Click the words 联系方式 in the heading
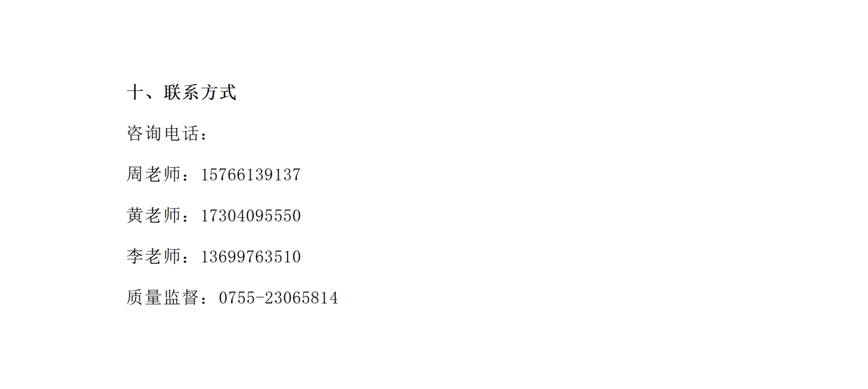868x389 pixels. pyautogui.click(x=200, y=92)
